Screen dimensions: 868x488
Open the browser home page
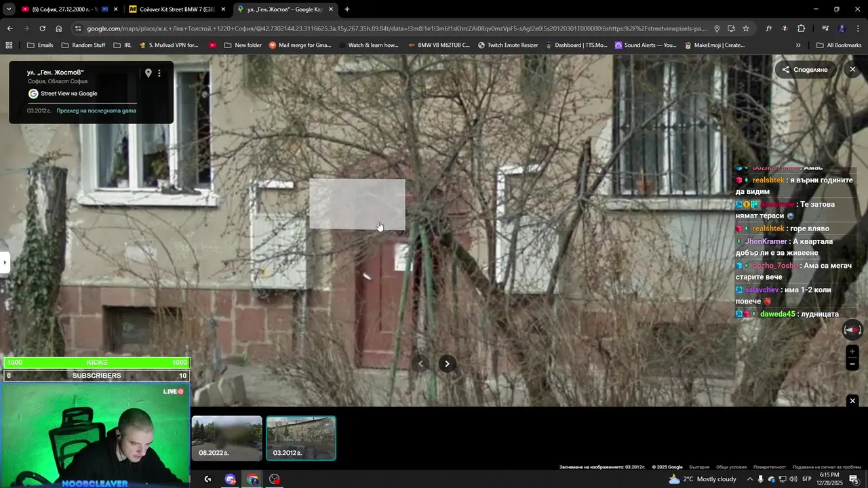tap(58, 28)
